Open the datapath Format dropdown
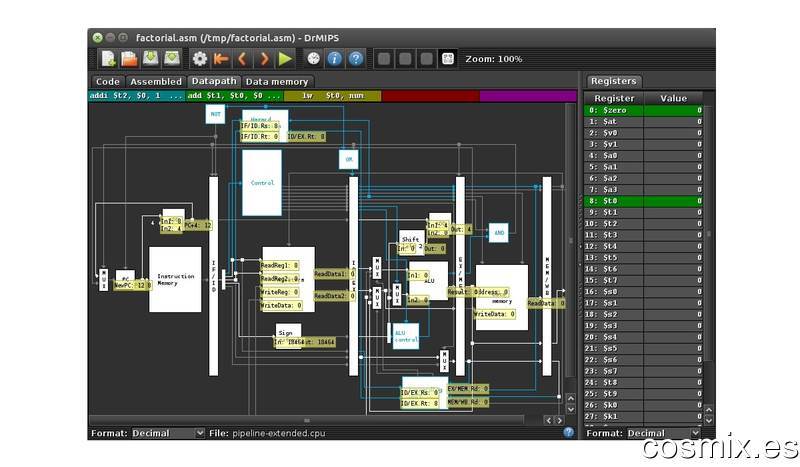This screenshot has height=467, width=800. coord(168,433)
